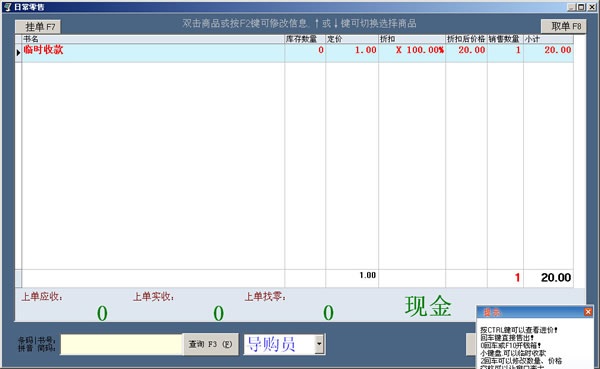Click the 上单应收 label
Image resolution: width=600 pixels, height=369 pixels.
pyautogui.click(x=42, y=297)
